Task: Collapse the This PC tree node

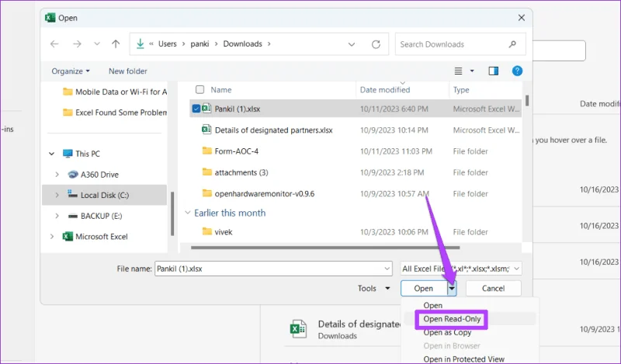Action: click(52, 154)
